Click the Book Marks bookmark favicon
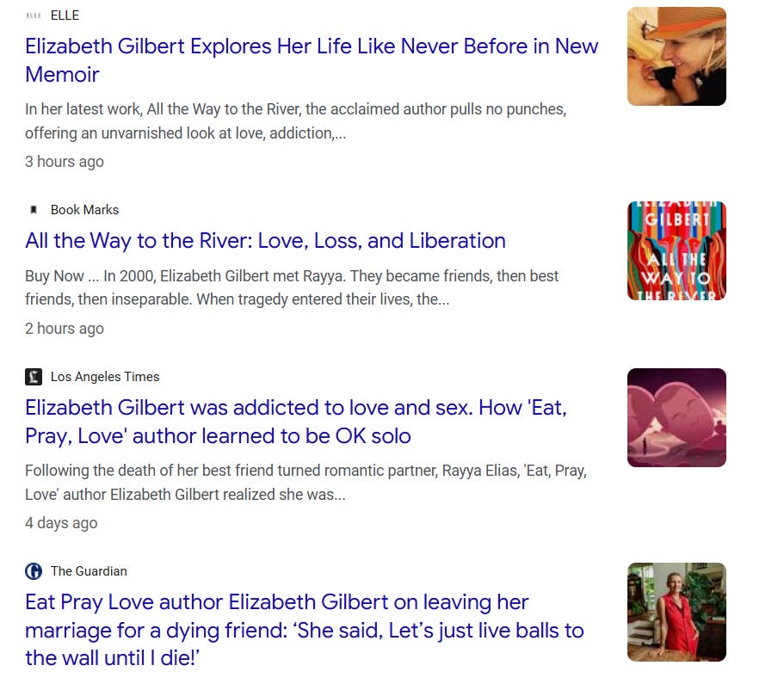 click(x=34, y=210)
